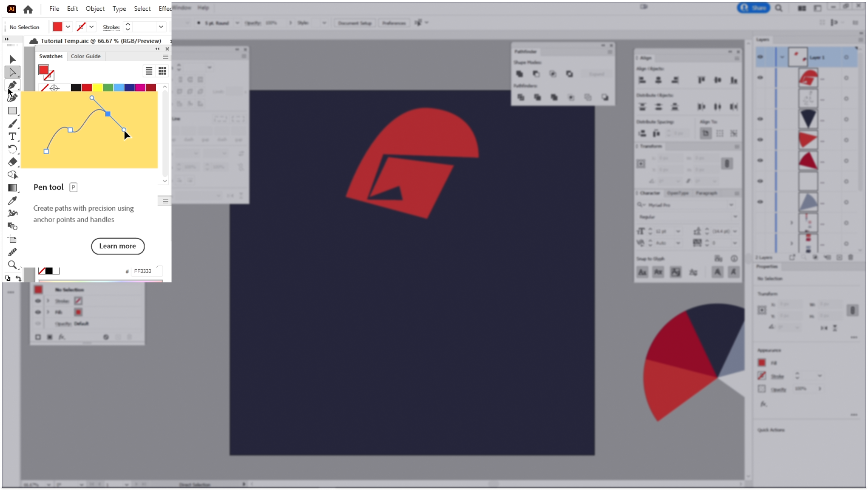The width and height of the screenshot is (868, 490).
Task: Collapse the Swatches panel to icons
Action: (158, 49)
